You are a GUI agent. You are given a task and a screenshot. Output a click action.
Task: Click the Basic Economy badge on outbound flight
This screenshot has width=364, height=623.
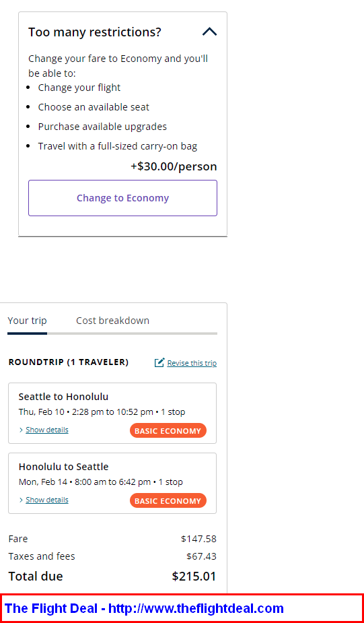coord(168,430)
